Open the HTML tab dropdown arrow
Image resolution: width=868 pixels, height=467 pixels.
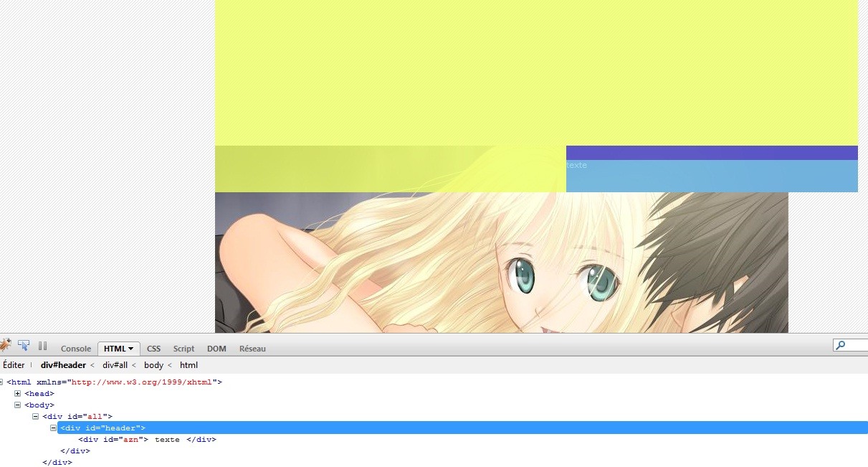130,349
